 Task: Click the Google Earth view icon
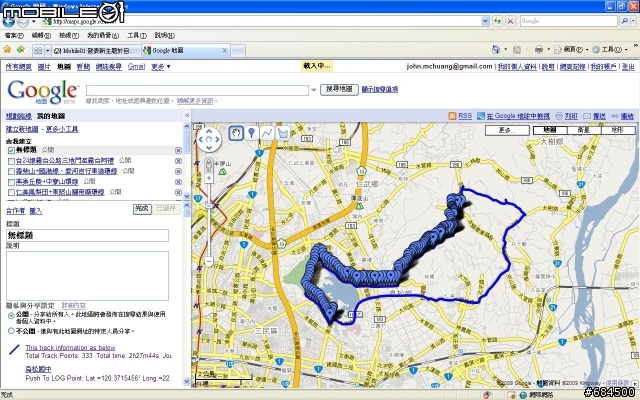pos(480,116)
